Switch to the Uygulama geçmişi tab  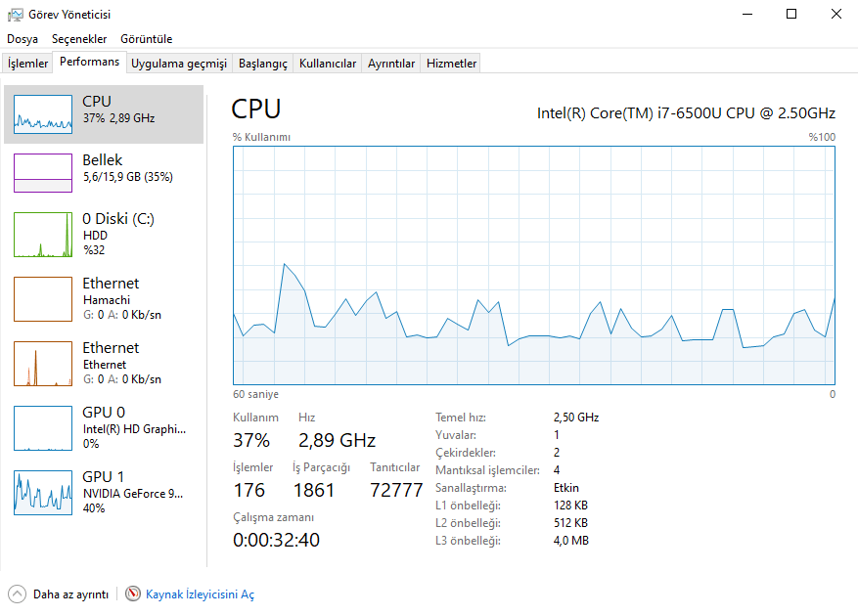point(179,64)
